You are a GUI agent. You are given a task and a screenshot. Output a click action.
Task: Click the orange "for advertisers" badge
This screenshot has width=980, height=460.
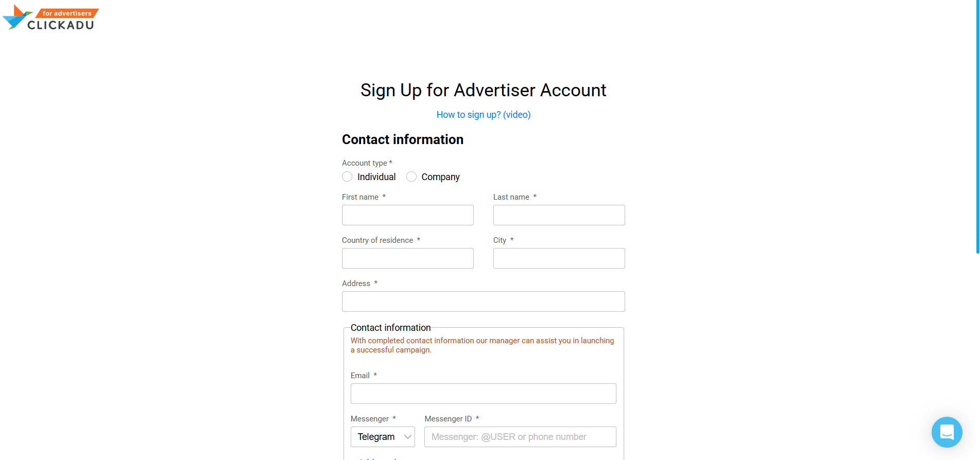pyautogui.click(x=67, y=13)
